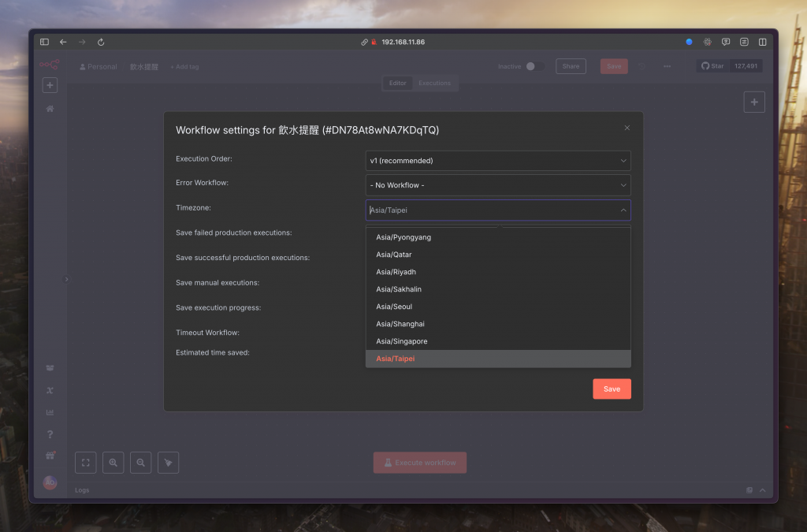Open the Error Workflow dropdown
The height and width of the screenshot is (532, 807).
click(x=498, y=185)
